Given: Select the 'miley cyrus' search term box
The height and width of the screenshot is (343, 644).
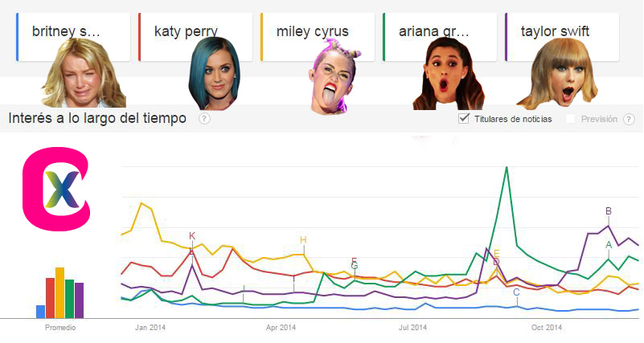Looking at the screenshot, I should tap(318, 32).
